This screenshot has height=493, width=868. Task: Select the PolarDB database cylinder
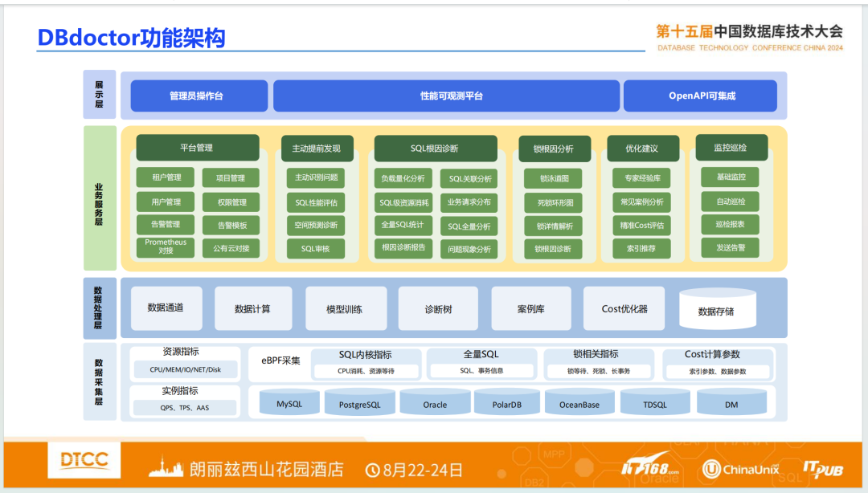tap(507, 402)
